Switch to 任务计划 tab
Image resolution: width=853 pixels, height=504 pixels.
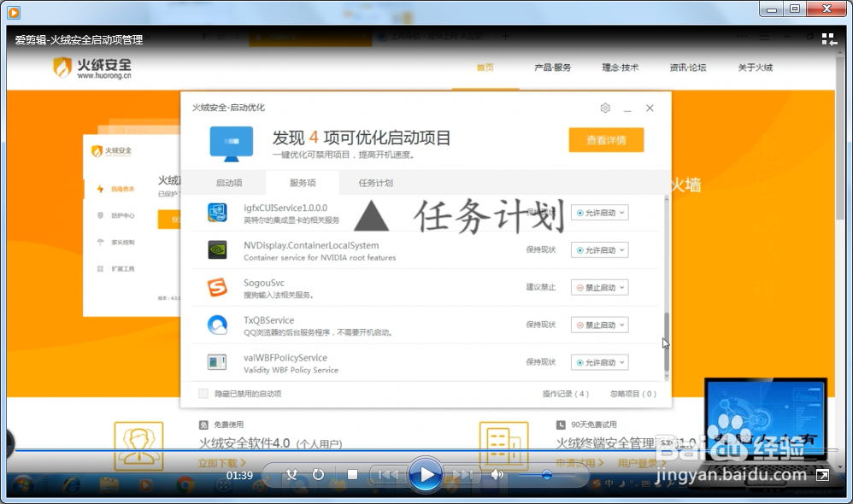point(375,183)
